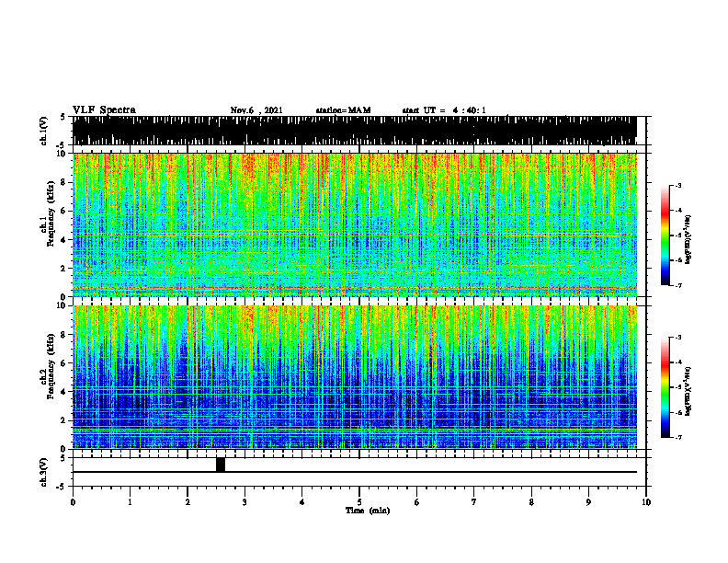
Task: Click time axis tick label "6"
Action: pyautogui.click(x=417, y=502)
